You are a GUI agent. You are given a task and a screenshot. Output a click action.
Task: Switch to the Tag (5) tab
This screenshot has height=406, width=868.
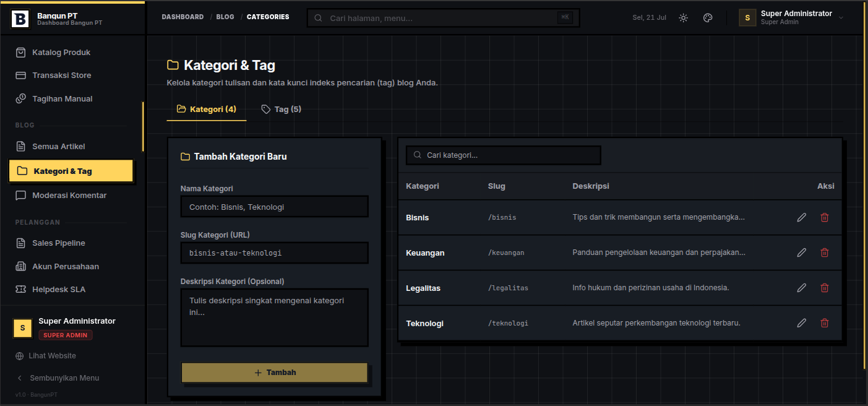(x=281, y=110)
